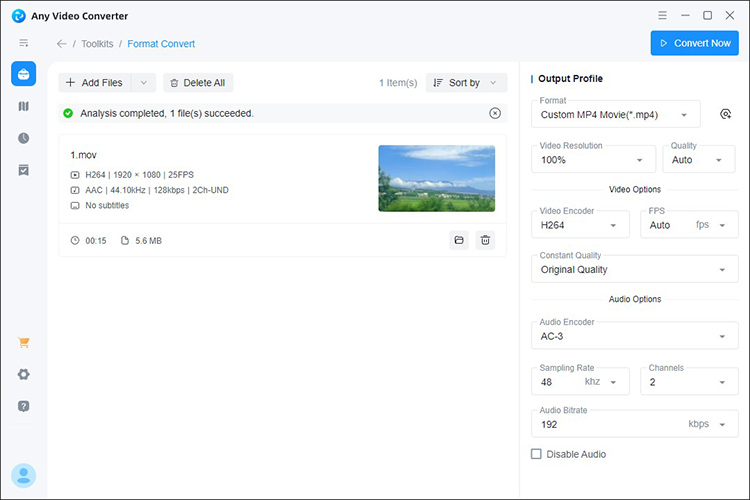Viewport: 750px width, 500px height.
Task: Open the shopping cart purchase icon
Action: [23, 343]
